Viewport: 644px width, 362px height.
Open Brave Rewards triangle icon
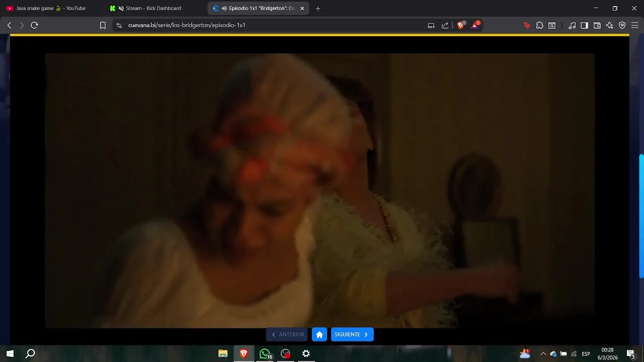(x=475, y=25)
